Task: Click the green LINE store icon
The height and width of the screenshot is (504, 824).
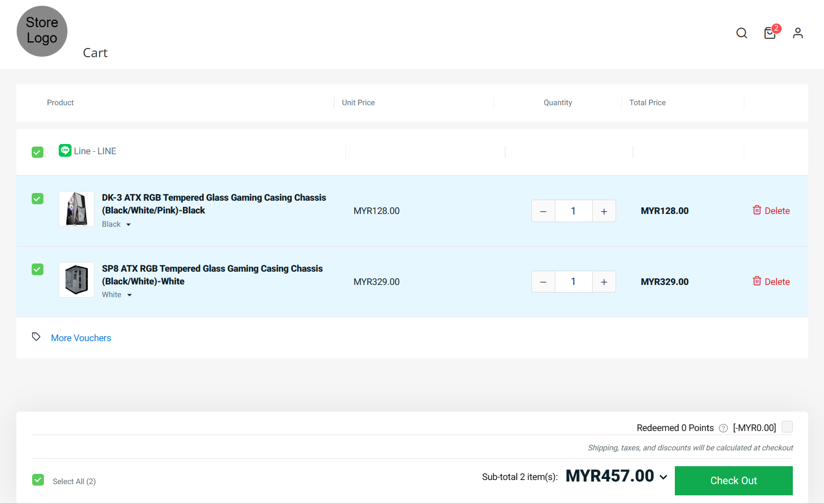Action: pyautogui.click(x=65, y=151)
